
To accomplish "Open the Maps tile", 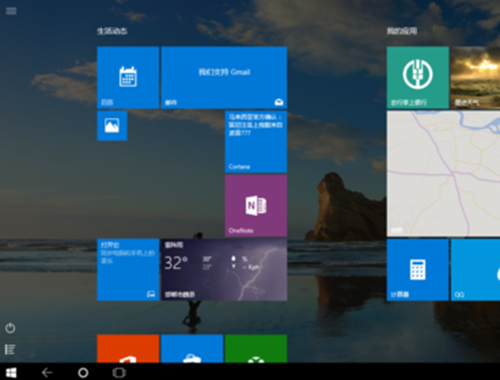I will coord(443,174).
